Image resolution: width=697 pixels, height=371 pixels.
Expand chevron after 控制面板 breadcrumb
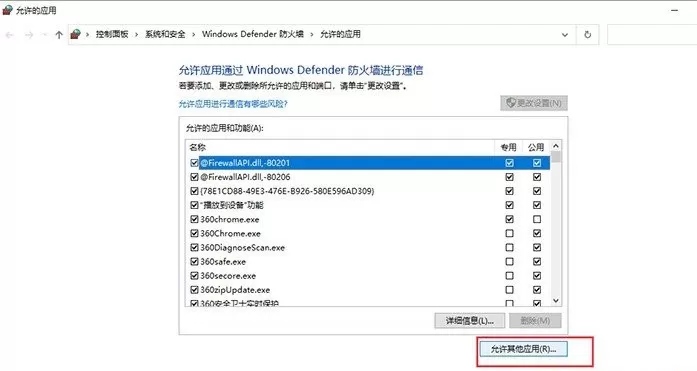click(x=136, y=34)
